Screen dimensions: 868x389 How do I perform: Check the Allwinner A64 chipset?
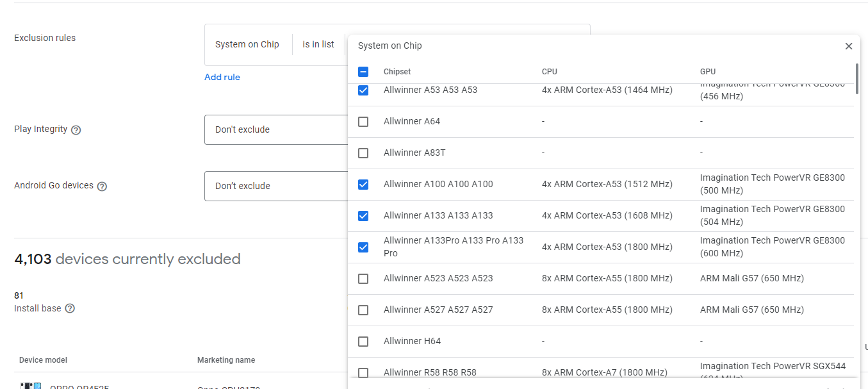(363, 121)
